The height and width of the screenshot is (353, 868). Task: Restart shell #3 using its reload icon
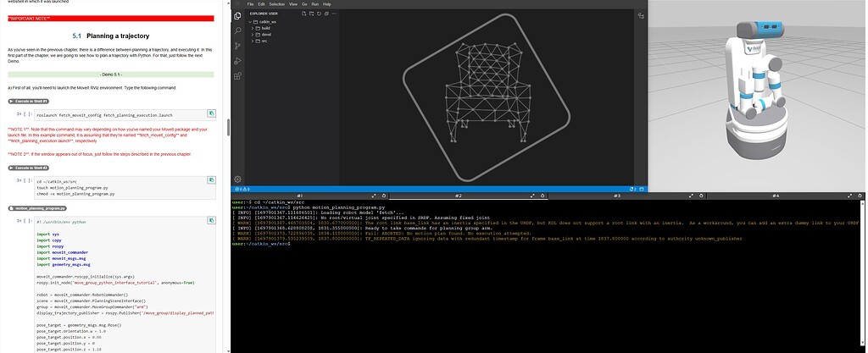pos(701,196)
